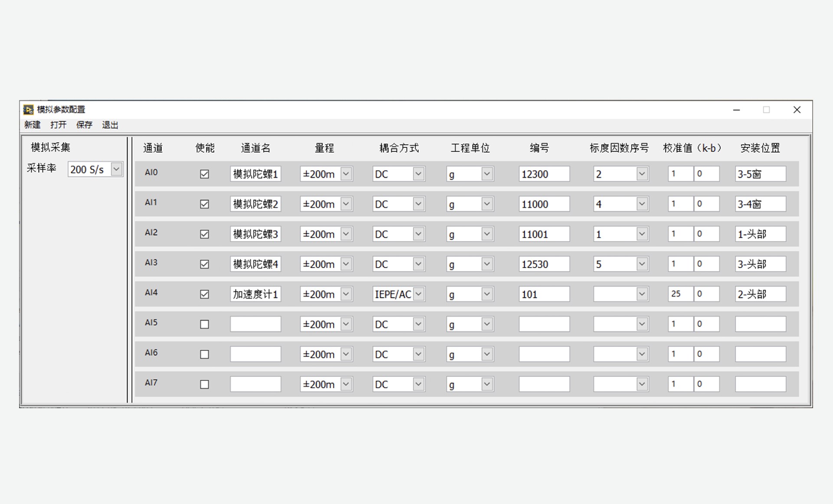Minimize the configuration window
Screen dimensions: 833x504
[x=736, y=110]
